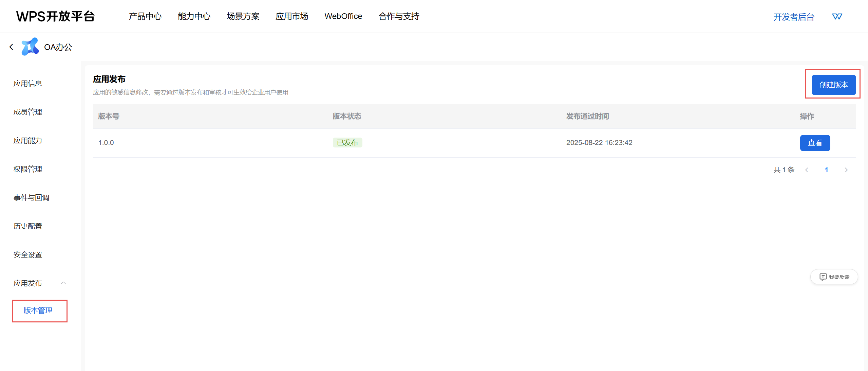This screenshot has height=371, width=868.
Task: Click the WPS logo icon at top right
Action: click(837, 17)
